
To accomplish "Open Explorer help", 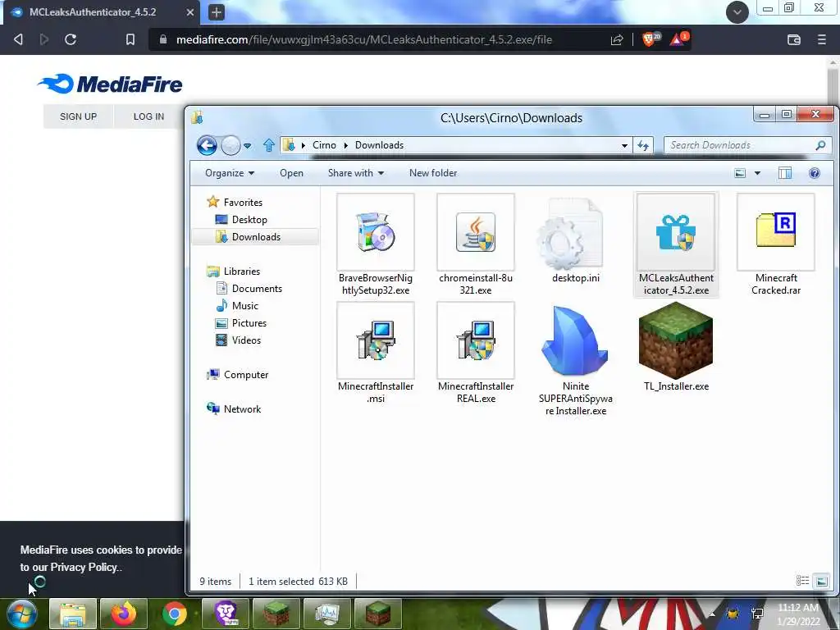I will [815, 173].
